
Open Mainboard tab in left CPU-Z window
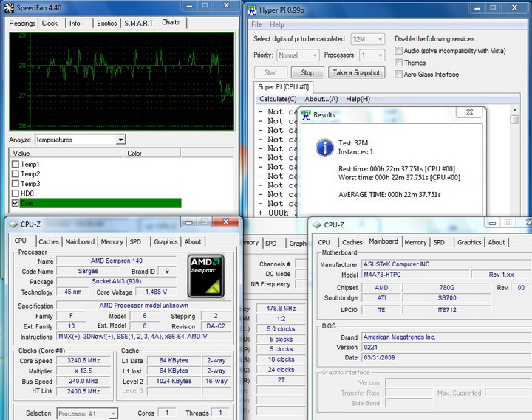80,241
